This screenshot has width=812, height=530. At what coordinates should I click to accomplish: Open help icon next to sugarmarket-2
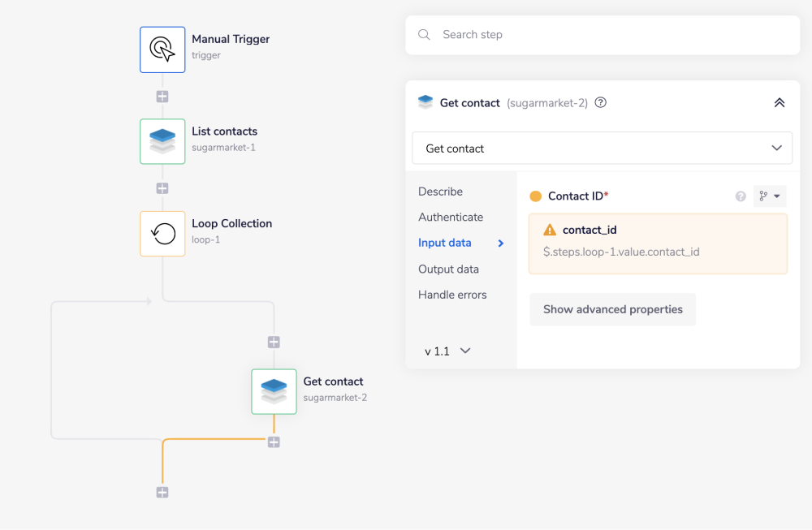(601, 103)
